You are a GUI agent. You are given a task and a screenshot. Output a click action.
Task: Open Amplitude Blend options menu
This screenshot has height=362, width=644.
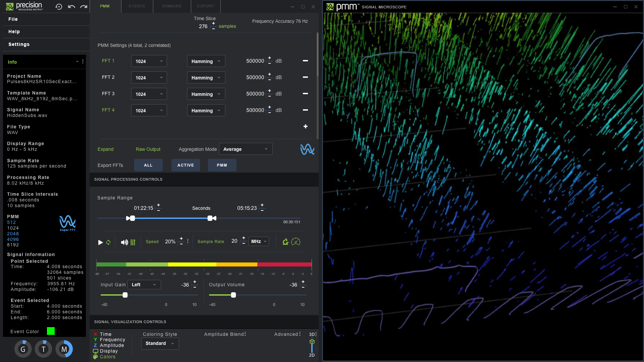[x=245, y=334]
